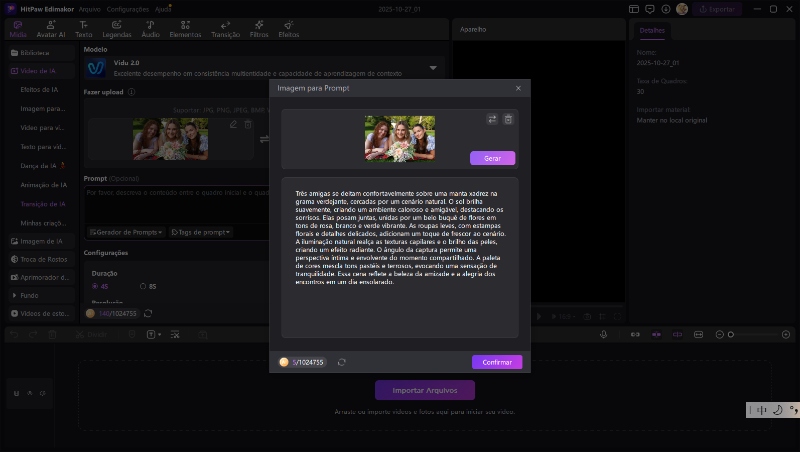Open the Elementos tool in the top toolbar

click(x=185, y=28)
